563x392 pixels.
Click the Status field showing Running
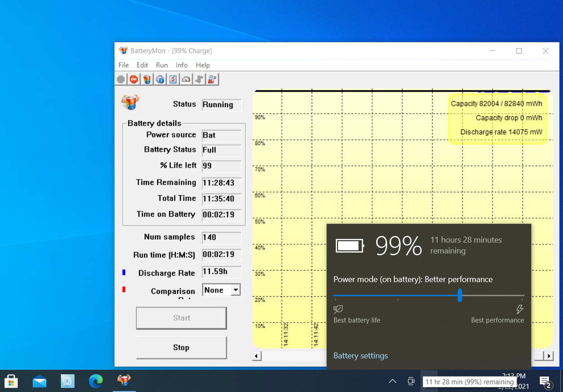pos(222,105)
